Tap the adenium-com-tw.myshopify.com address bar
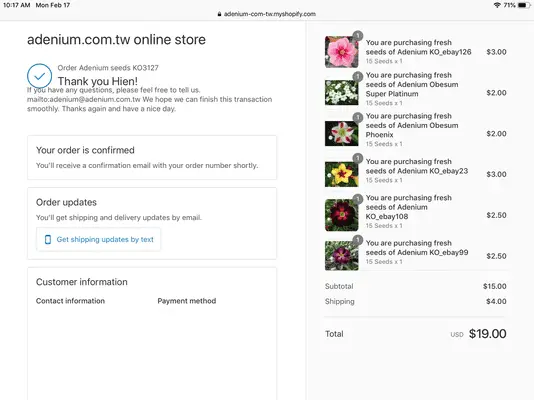 267,14
